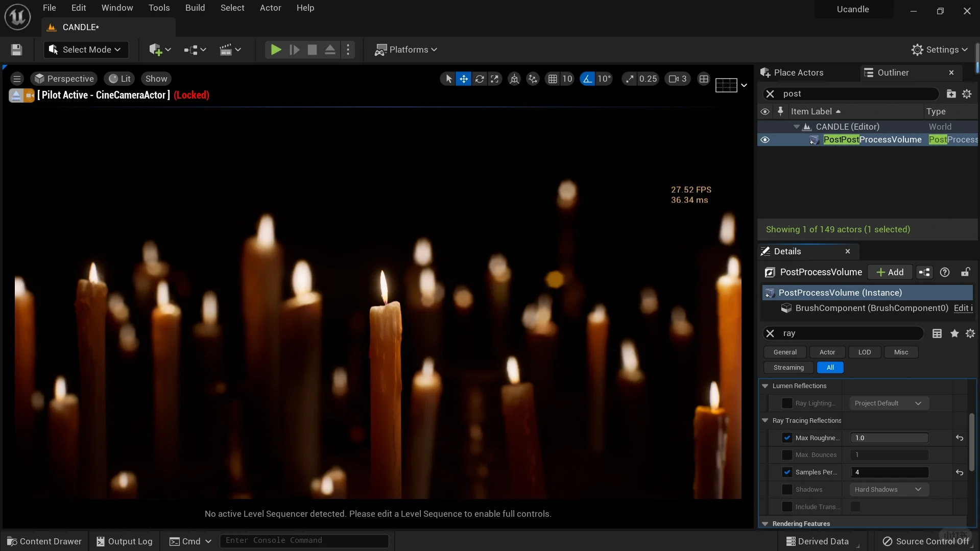Click the Samples Per Pixel value field

889,472
